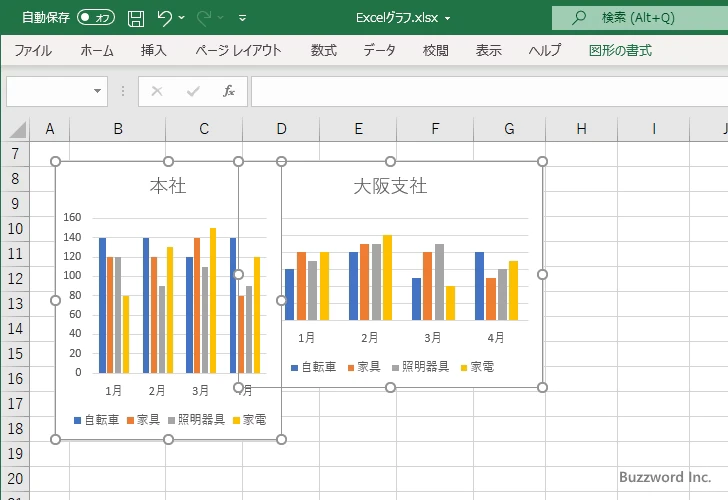Click the 160 value on 本社 chart axis
This screenshot has width=728, height=500.
pyautogui.click(x=72, y=217)
